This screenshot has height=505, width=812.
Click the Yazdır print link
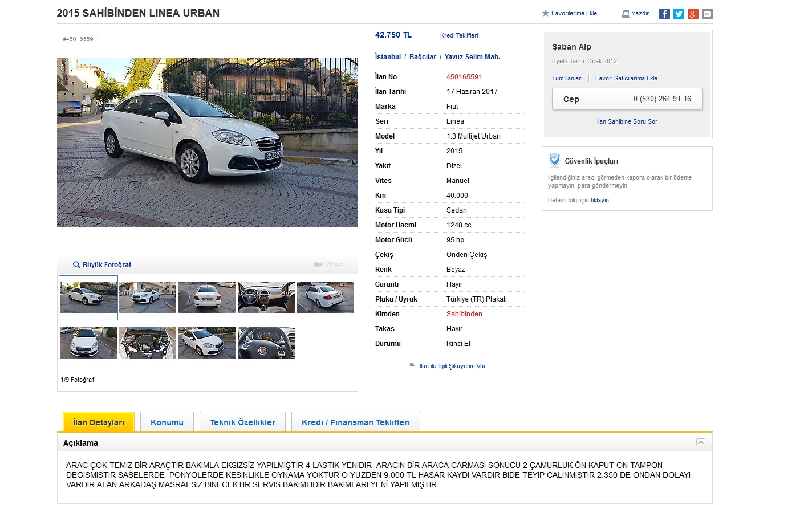[635, 13]
